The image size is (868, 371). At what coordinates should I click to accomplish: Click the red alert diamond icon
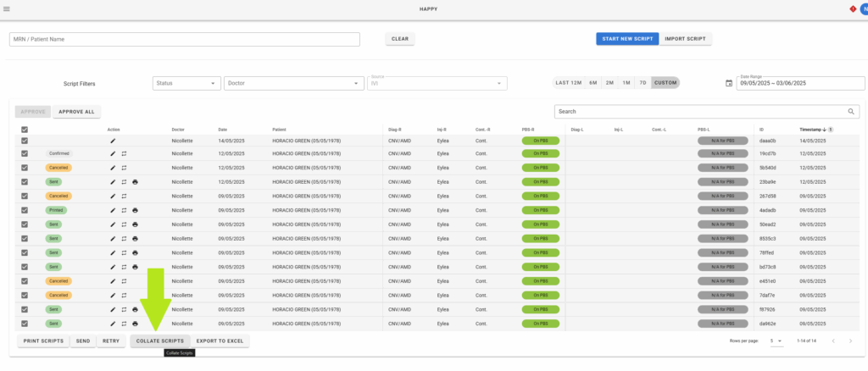click(852, 9)
